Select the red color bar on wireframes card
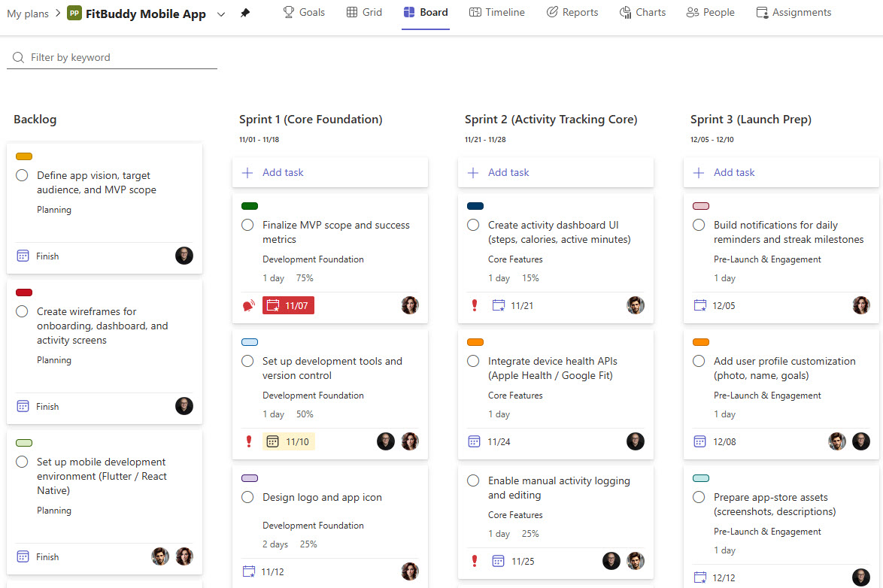 point(23,292)
